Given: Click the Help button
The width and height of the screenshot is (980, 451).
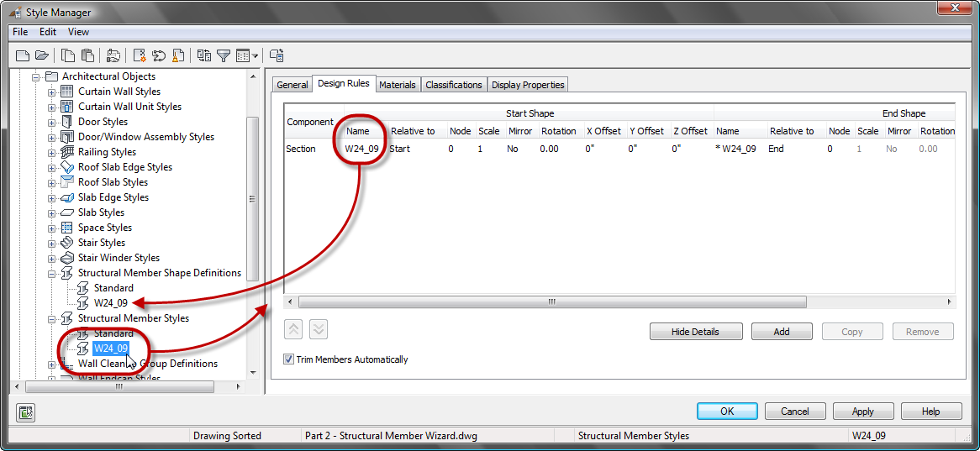Looking at the screenshot, I should pyautogui.click(x=930, y=412).
